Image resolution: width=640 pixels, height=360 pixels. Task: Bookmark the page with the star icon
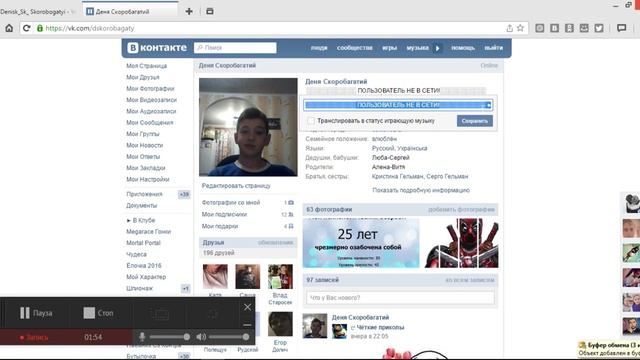520,28
